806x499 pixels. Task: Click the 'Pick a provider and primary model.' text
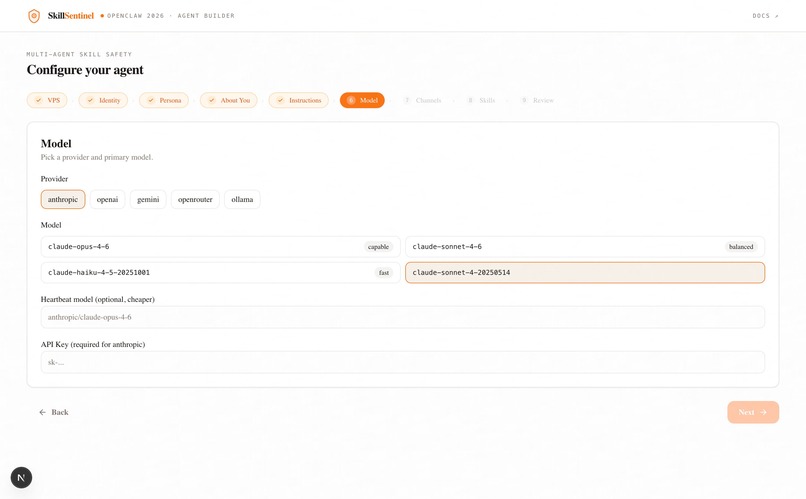pyautogui.click(x=97, y=157)
